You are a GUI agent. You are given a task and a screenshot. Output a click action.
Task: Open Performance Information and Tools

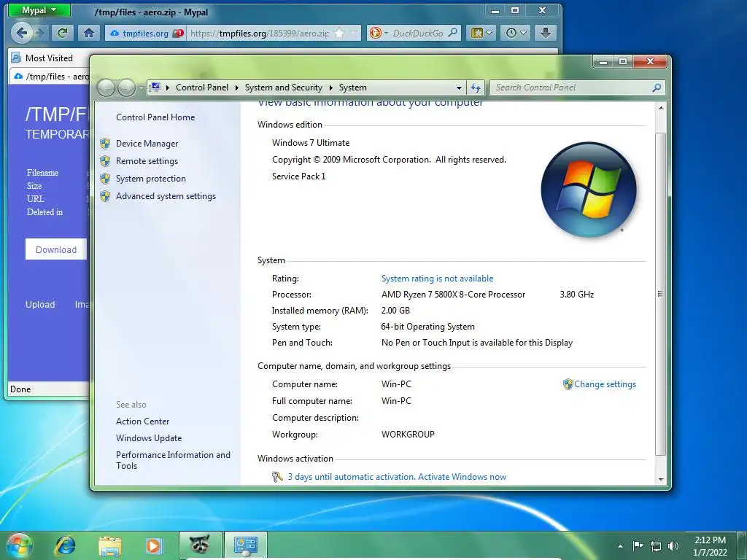pos(173,461)
